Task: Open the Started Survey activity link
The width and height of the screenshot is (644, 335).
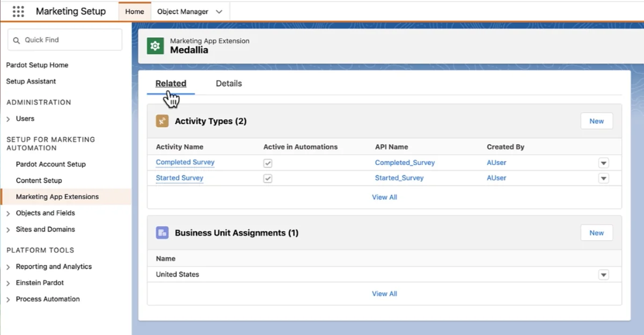Action: tap(179, 178)
